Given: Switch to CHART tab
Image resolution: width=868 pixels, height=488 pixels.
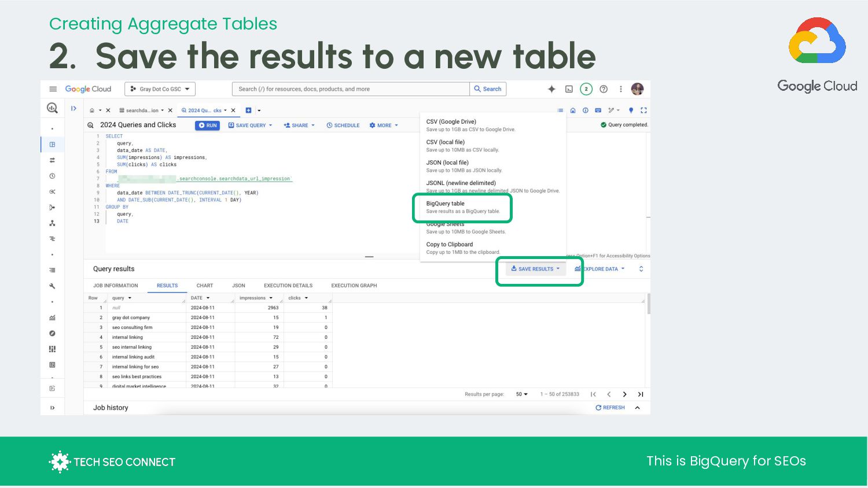Looking at the screenshot, I should point(205,286).
